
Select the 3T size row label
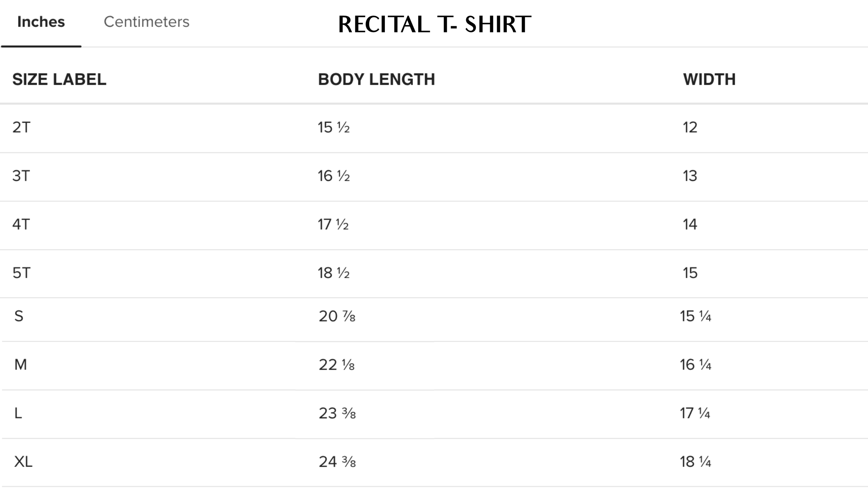pos(21,176)
